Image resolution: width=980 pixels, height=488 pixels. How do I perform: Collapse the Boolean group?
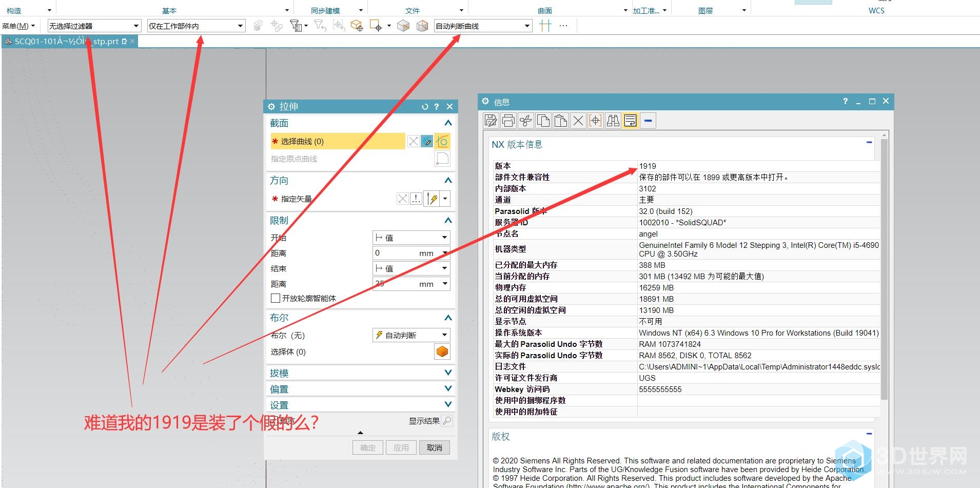[448, 318]
